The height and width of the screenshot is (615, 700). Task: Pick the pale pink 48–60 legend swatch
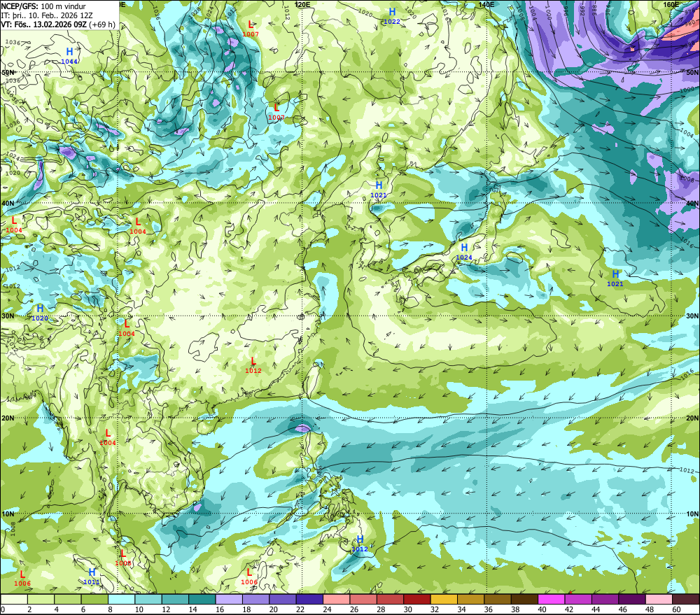tap(659, 600)
